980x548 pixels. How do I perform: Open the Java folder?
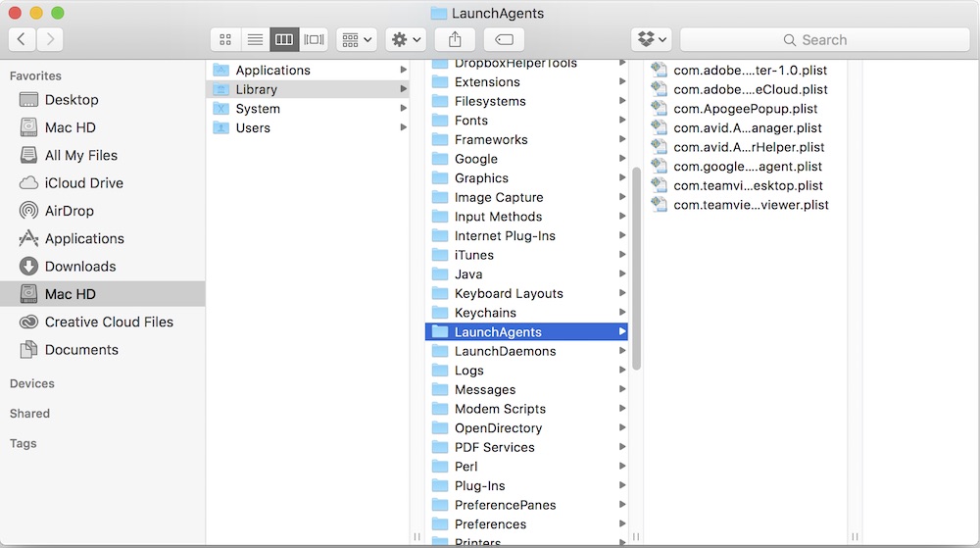tap(527, 274)
